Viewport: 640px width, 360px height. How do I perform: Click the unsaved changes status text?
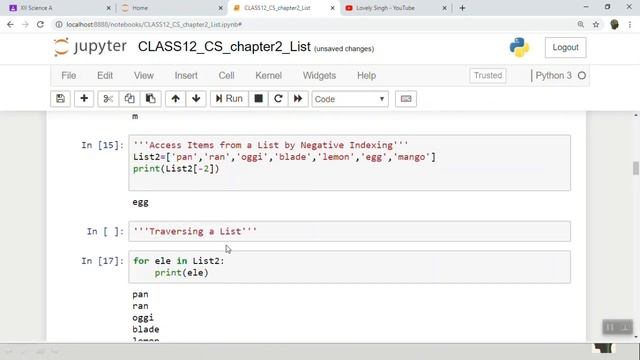click(344, 49)
